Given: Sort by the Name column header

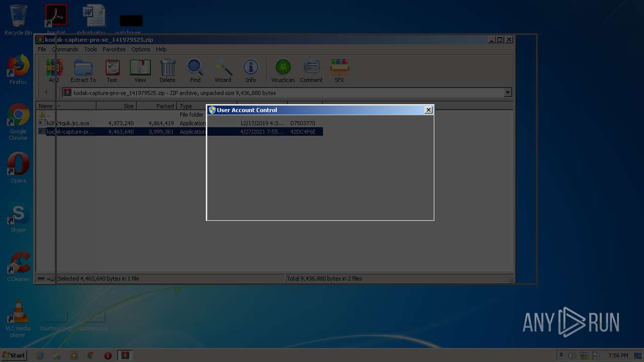Looking at the screenshot, I should (66, 106).
